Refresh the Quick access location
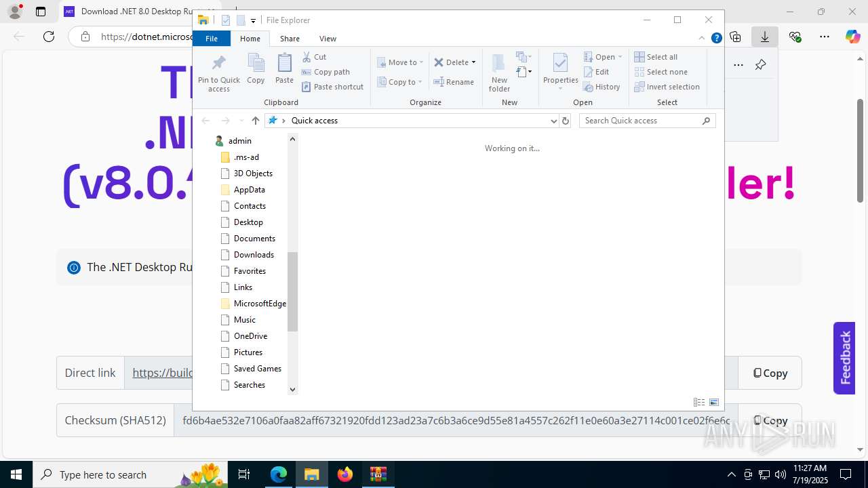The height and width of the screenshot is (488, 868). coord(566,121)
